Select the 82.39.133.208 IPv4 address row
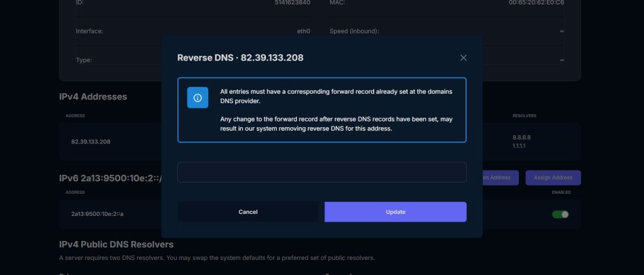The width and height of the screenshot is (644, 275). click(x=91, y=142)
